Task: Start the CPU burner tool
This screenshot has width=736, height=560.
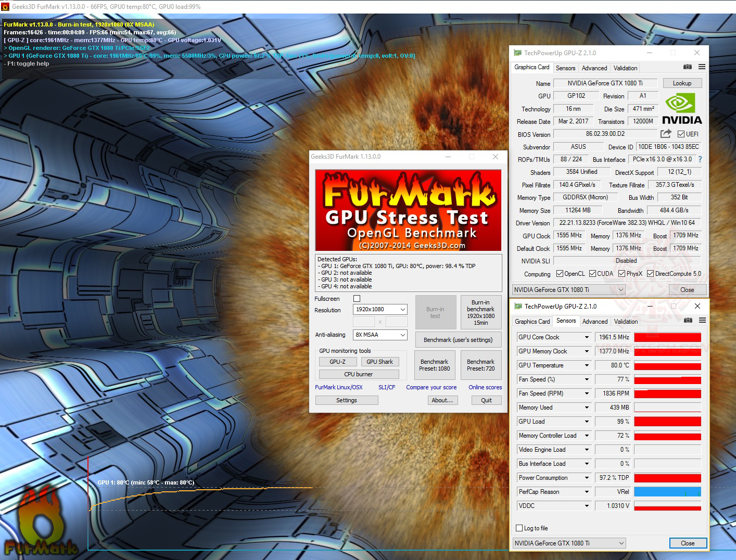Action: [359, 374]
